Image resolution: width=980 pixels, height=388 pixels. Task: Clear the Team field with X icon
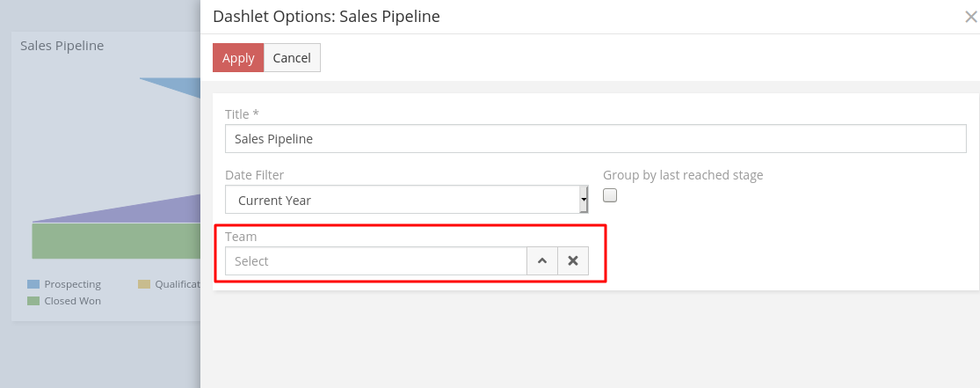pos(573,261)
